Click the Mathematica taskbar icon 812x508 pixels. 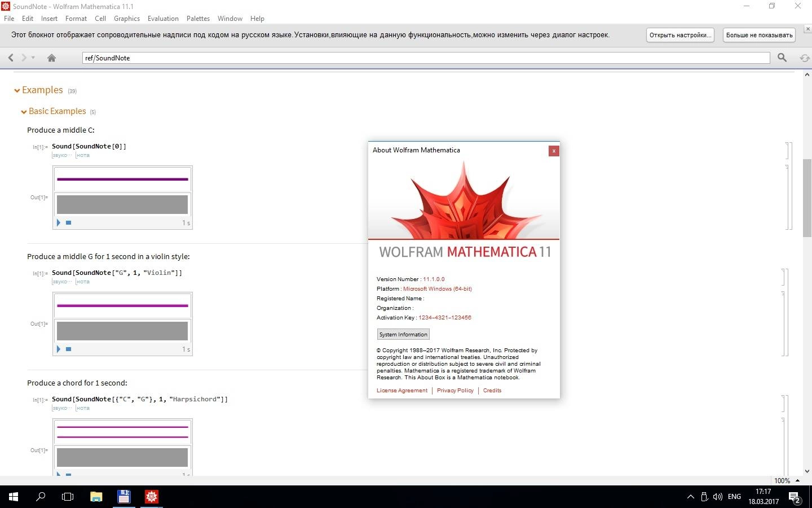click(x=151, y=497)
